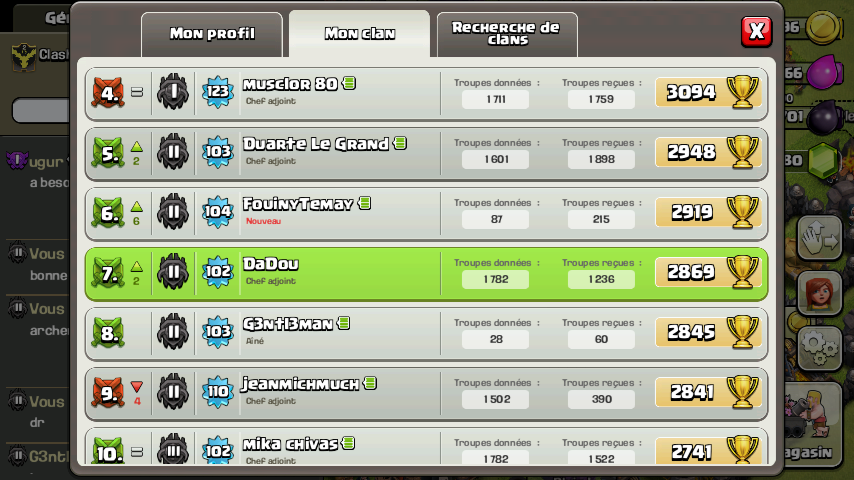Open the Magasin shop button
This screenshot has height=480, width=854.
pos(812,422)
